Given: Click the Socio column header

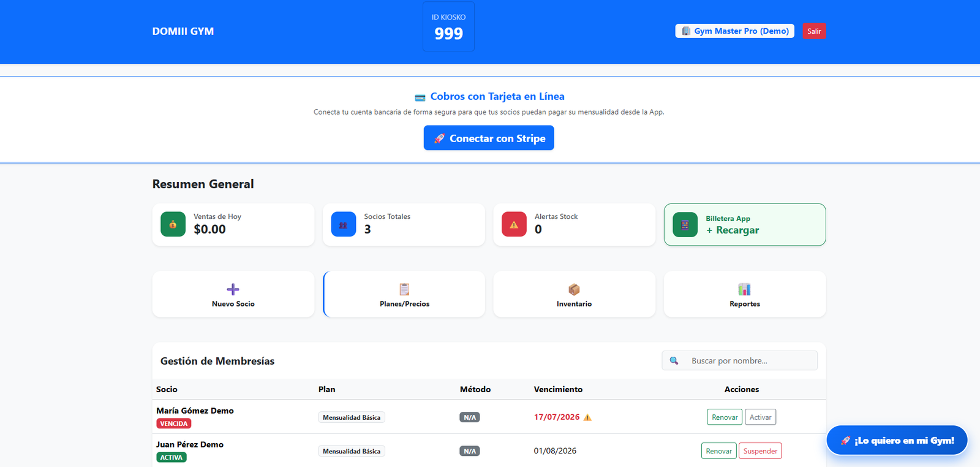Looking at the screenshot, I should (x=167, y=389).
